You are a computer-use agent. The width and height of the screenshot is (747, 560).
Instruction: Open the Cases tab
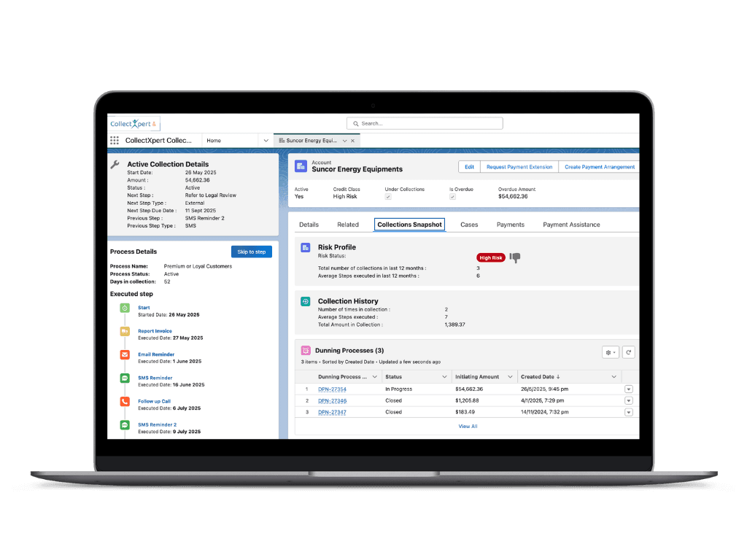coord(469,225)
